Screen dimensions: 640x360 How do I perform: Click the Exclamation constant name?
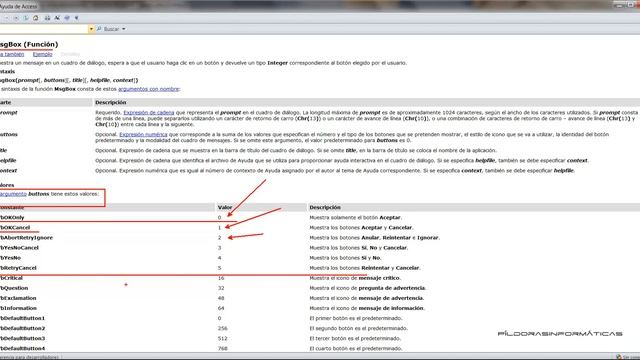(18, 298)
